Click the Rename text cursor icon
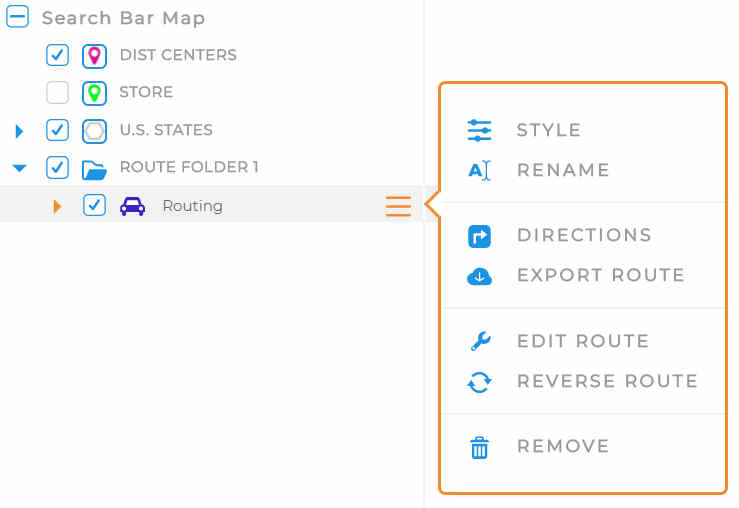The image size is (739, 508). coord(479,170)
